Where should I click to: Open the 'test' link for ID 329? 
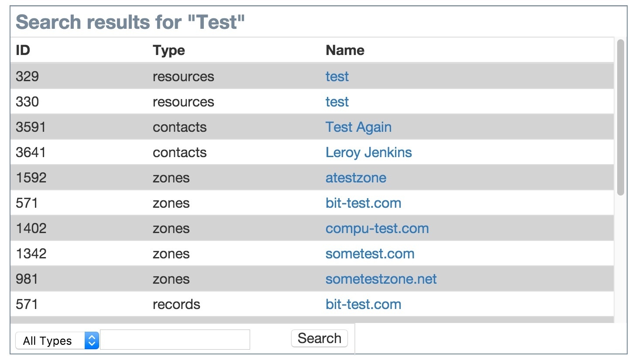click(x=337, y=77)
